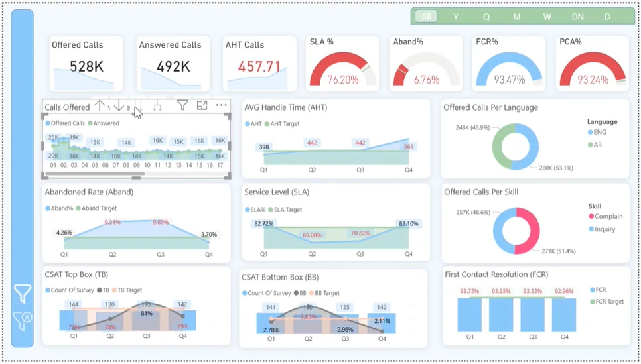This screenshot has height=364, width=641.
Task: Select the All period tab
Action: tap(427, 17)
